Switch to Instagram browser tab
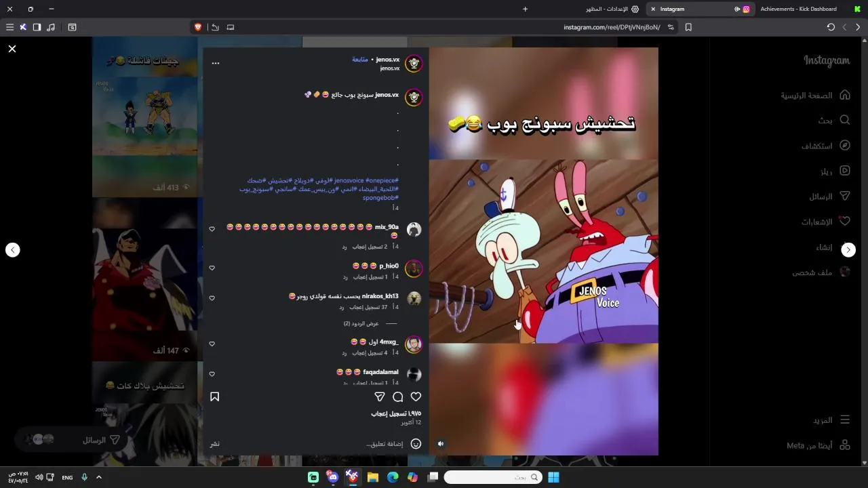This screenshot has width=868, height=488. coord(701,9)
